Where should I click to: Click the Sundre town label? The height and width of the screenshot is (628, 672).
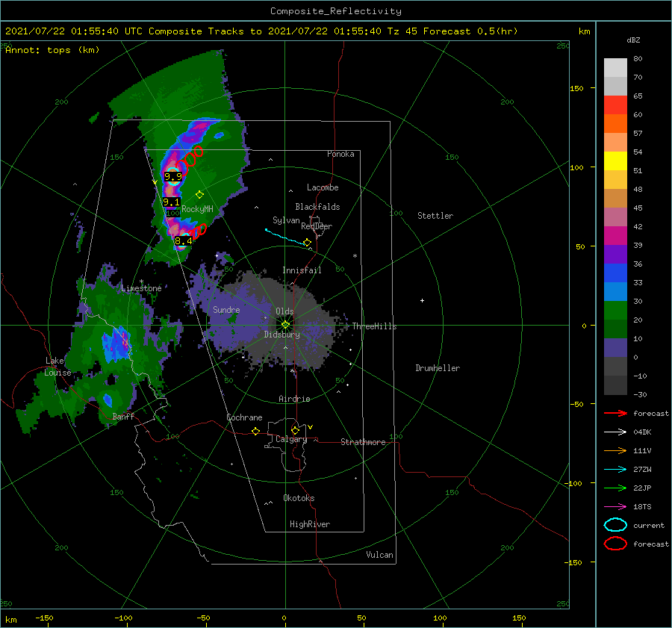[x=226, y=310]
